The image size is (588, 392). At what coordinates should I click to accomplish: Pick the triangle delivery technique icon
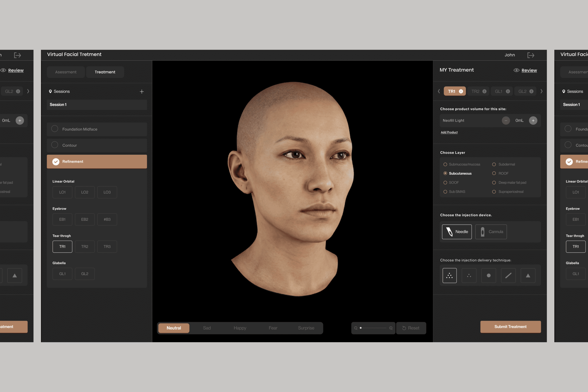pyautogui.click(x=528, y=275)
